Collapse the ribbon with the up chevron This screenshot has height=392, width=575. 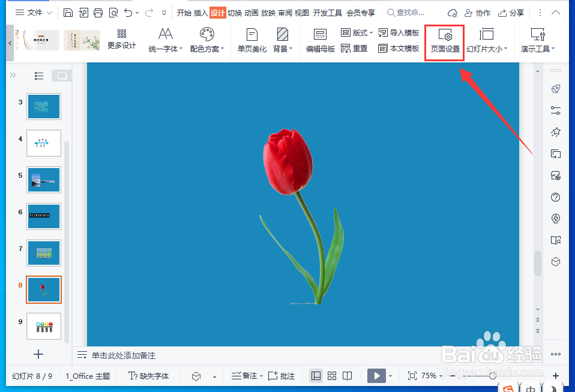556,13
